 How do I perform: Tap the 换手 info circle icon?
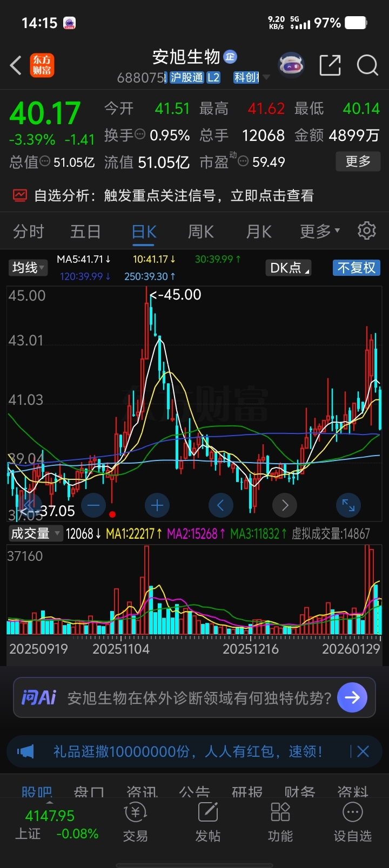(140, 134)
